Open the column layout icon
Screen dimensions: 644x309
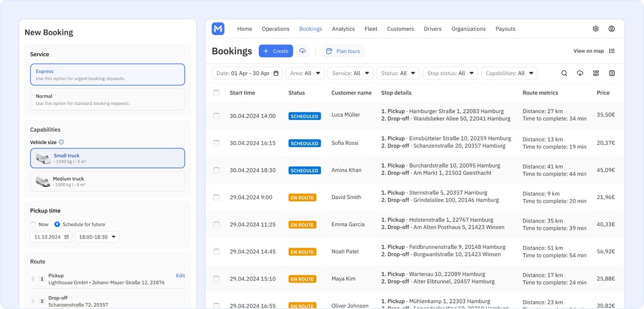(612, 73)
